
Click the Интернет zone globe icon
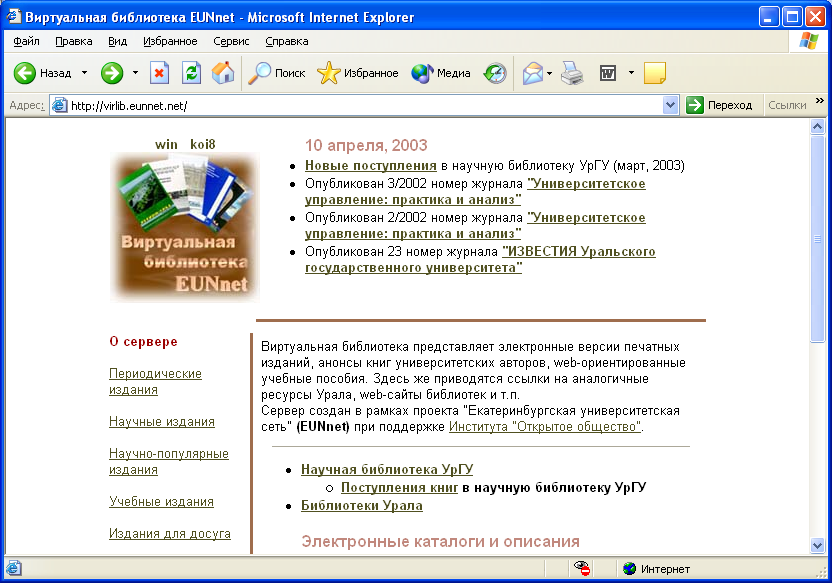point(629,569)
